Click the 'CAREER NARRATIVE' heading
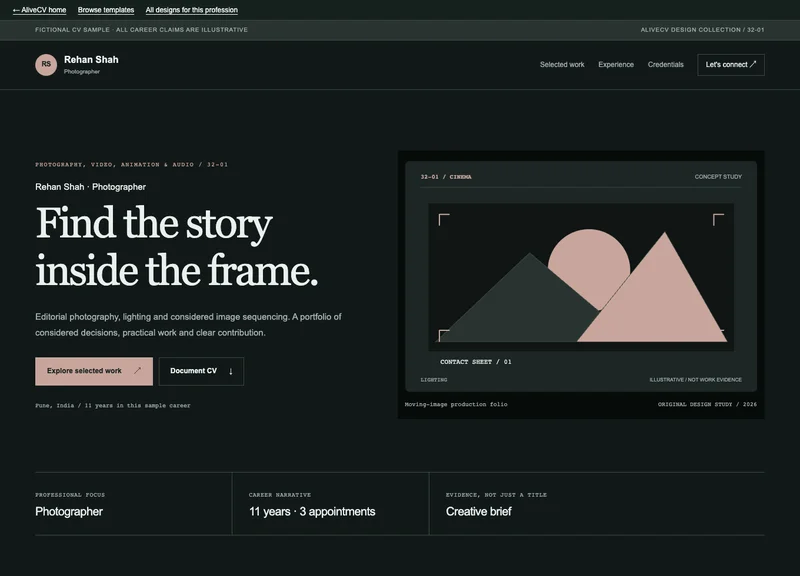This screenshot has height=576, width=800. (x=280, y=495)
